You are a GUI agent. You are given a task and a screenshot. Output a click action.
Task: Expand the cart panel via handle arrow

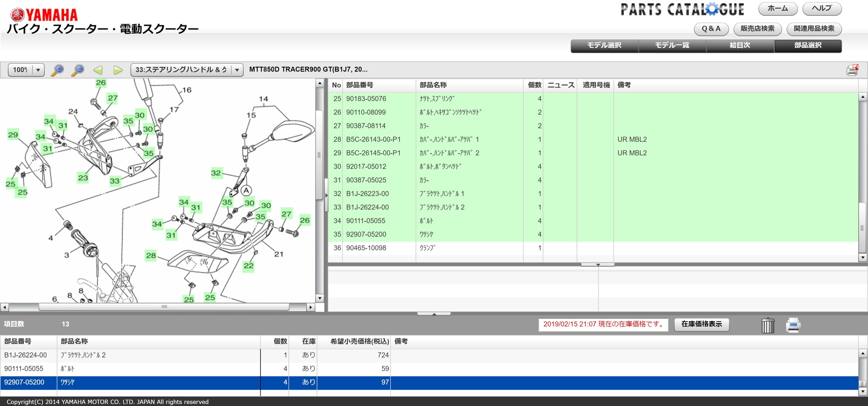pyautogui.click(x=434, y=314)
